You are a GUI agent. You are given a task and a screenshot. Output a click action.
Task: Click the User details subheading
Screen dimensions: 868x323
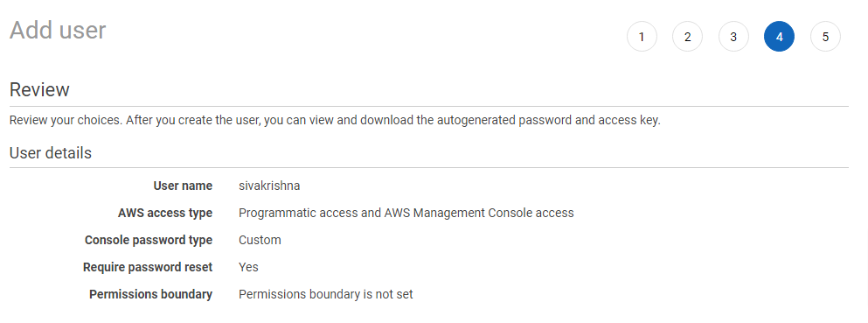click(x=51, y=153)
